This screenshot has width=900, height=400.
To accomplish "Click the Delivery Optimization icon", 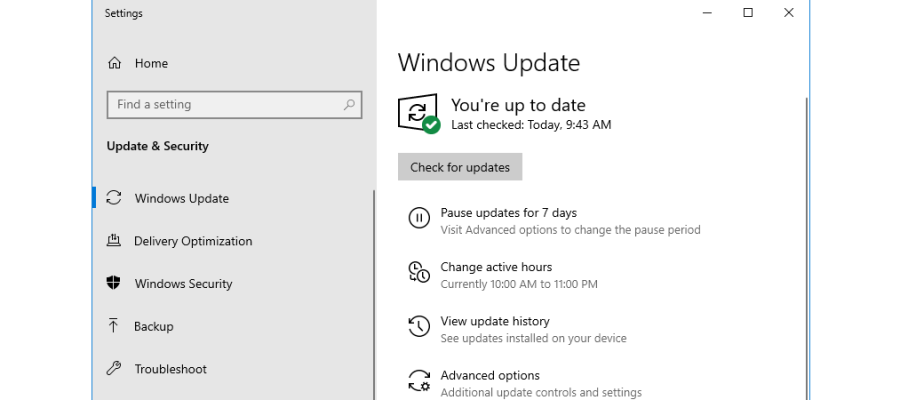I will (114, 240).
